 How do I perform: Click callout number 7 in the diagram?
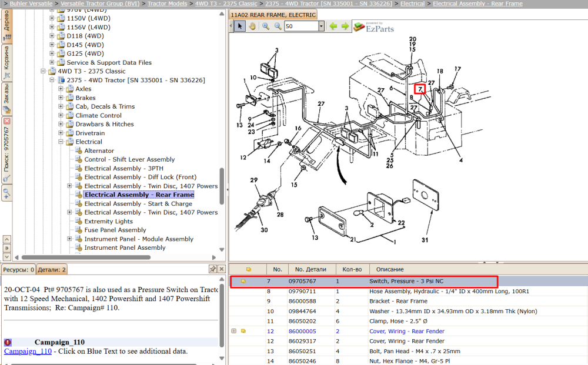(420, 89)
